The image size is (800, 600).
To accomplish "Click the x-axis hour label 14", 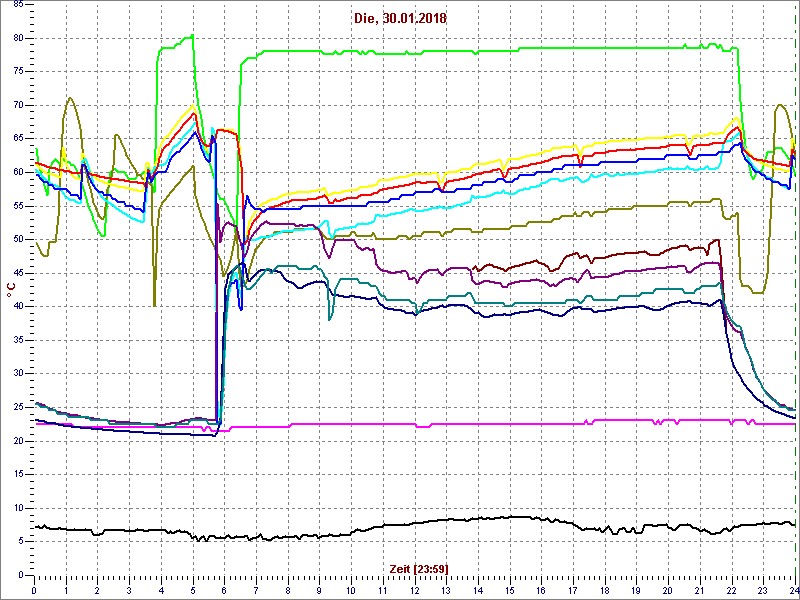I will click(478, 590).
